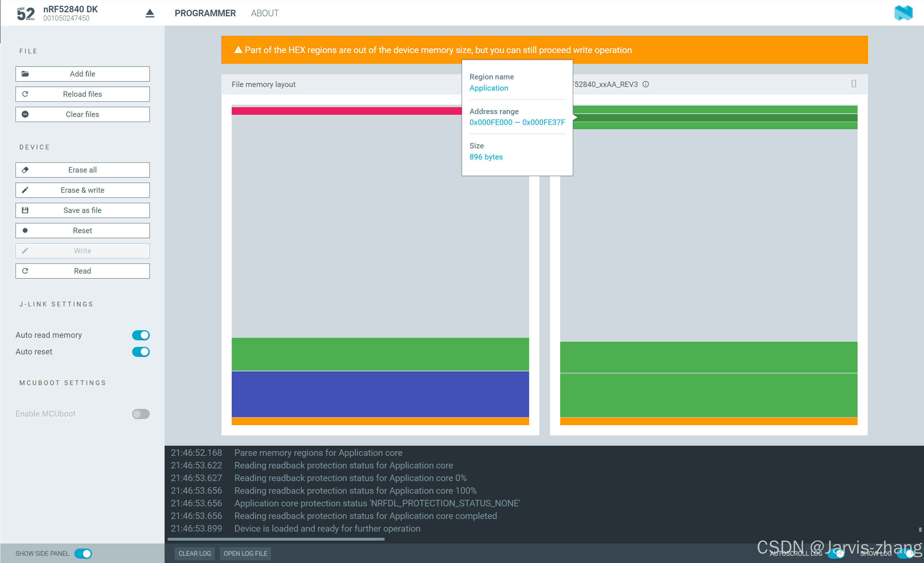
Task: Click the Nordic Semiconductor logo icon
Action: click(903, 13)
